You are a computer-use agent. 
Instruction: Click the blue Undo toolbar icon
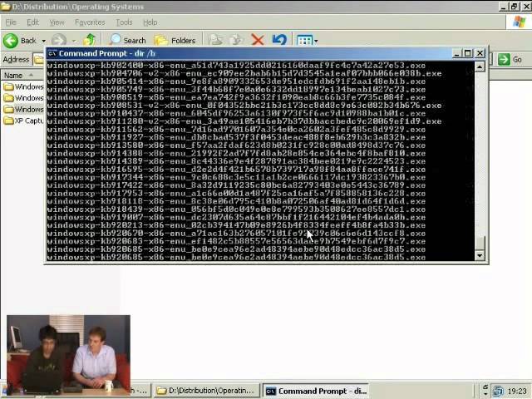[x=279, y=41]
